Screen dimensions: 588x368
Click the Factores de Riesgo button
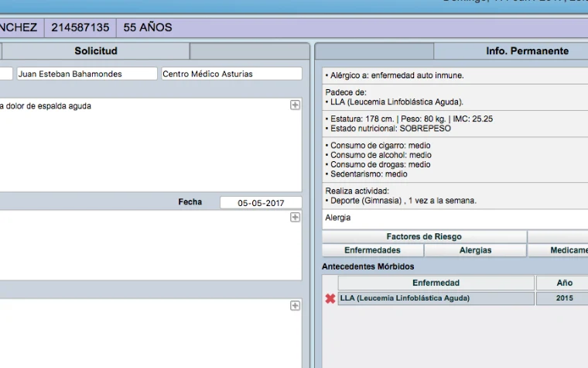point(424,236)
